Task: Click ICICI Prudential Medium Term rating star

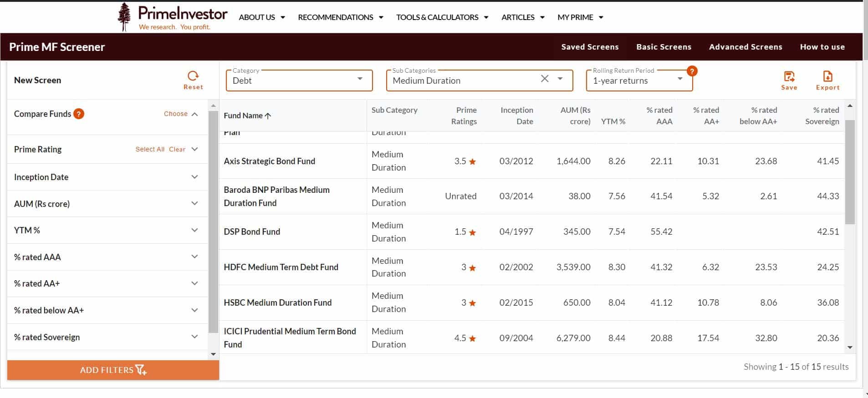Action: (x=473, y=338)
